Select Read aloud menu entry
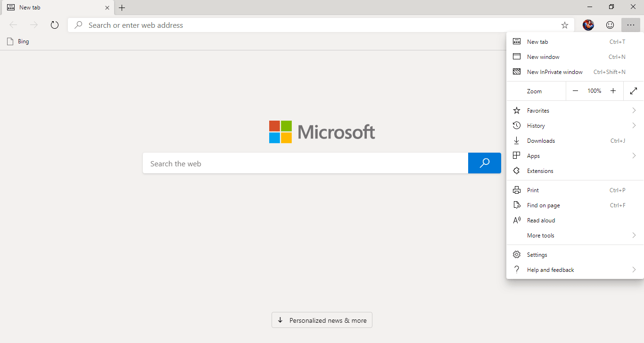This screenshot has width=644, height=343. click(575, 220)
